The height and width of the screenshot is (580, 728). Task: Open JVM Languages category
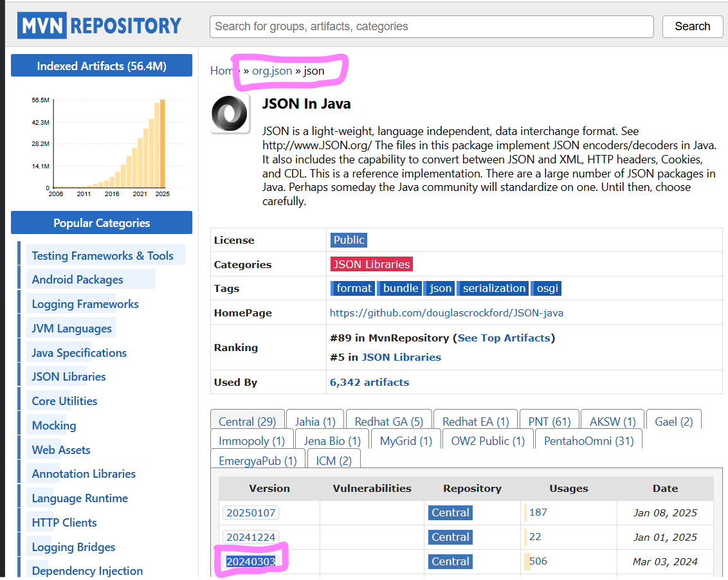(71, 329)
